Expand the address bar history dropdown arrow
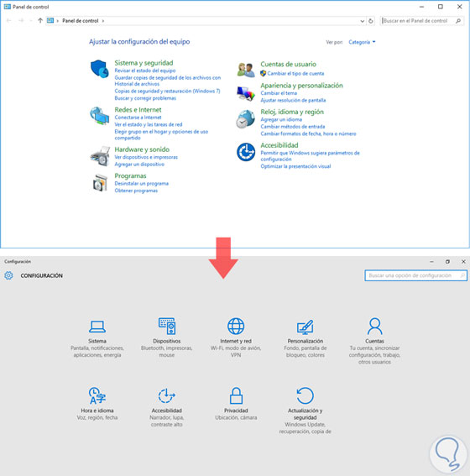This screenshot has height=476, width=470. (x=362, y=21)
